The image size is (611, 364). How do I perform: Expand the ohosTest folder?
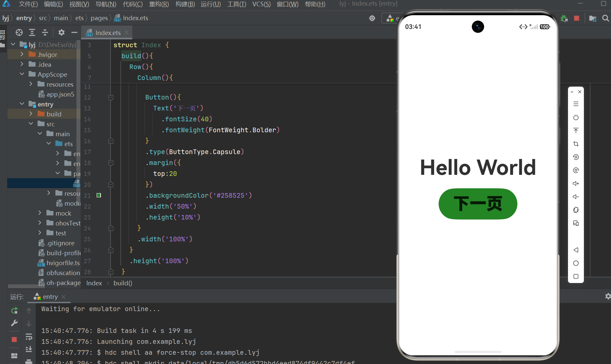point(40,223)
